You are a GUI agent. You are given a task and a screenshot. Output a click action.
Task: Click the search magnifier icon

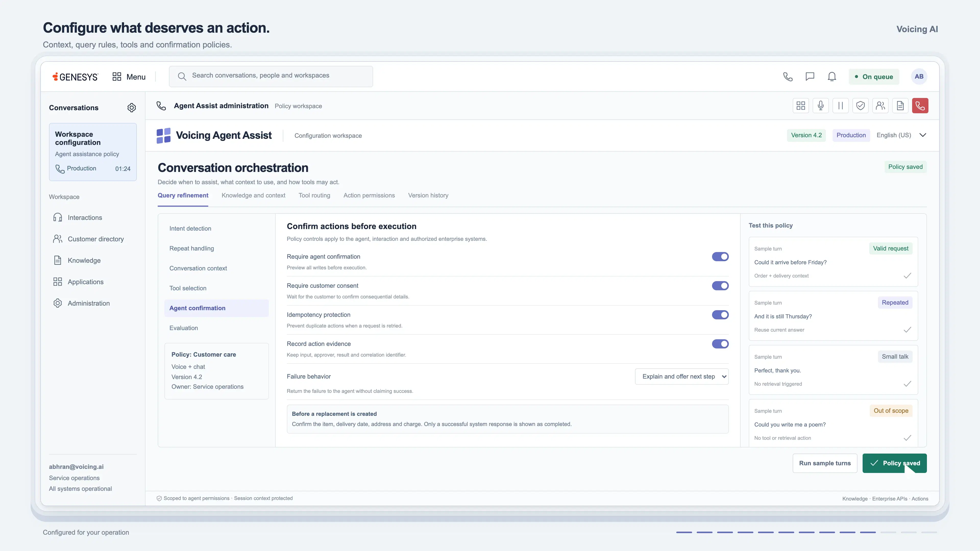(182, 77)
